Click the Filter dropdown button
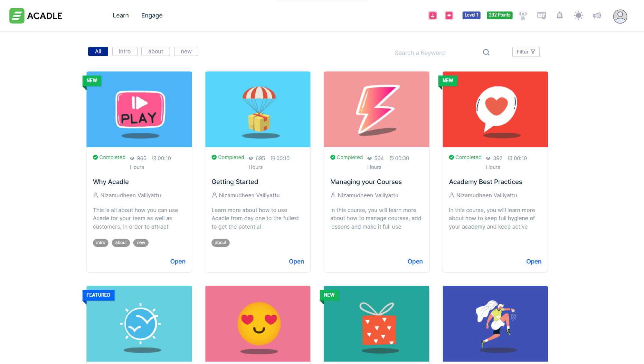The image size is (644, 364). [526, 51]
